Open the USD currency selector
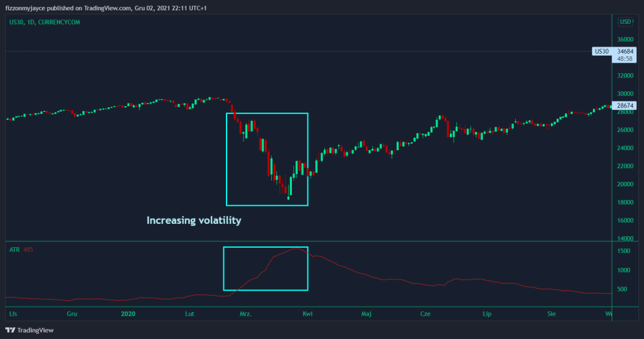Viewport: 644px width, 339px height. (x=625, y=22)
